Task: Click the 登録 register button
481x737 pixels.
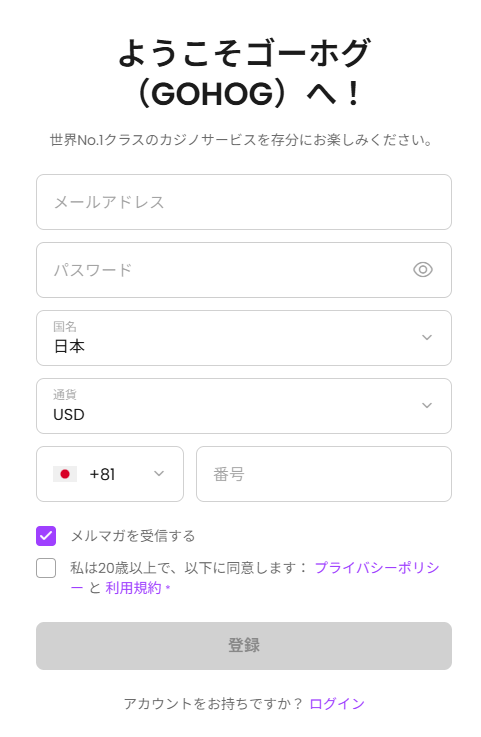Action: 244,646
